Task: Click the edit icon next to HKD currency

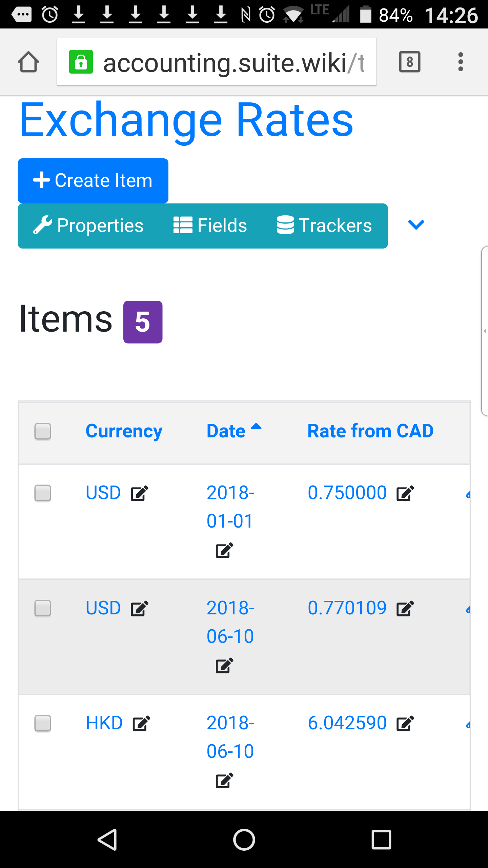Action: 141,723
